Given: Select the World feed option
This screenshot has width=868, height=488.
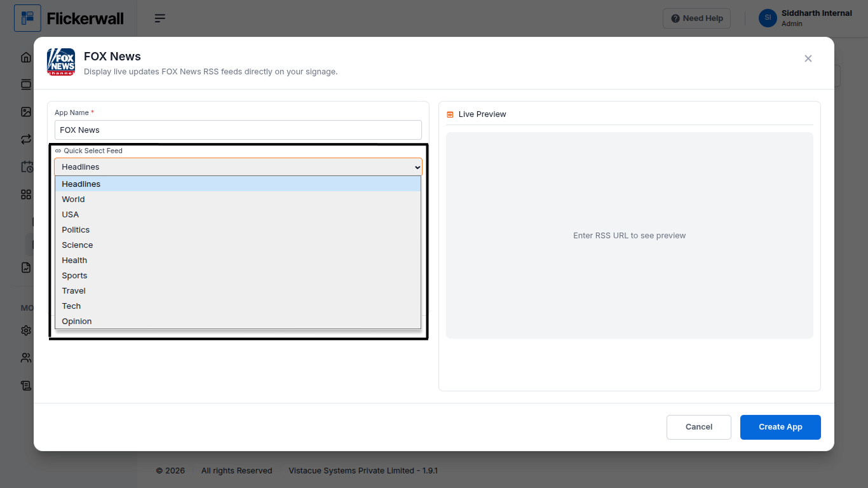Looking at the screenshot, I should pyautogui.click(x=238, y=199).
